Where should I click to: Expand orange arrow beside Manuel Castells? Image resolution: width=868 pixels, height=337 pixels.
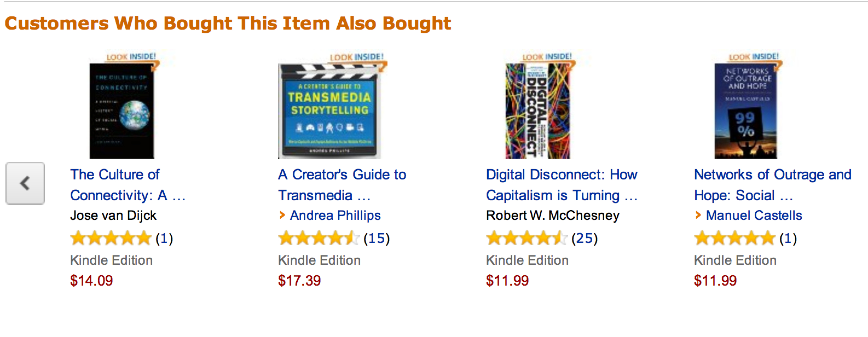click(698, 215)
